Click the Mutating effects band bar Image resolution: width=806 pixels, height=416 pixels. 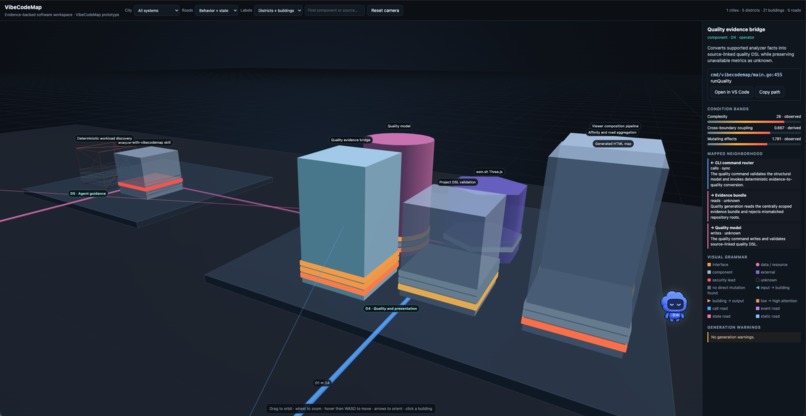(754, 144)
